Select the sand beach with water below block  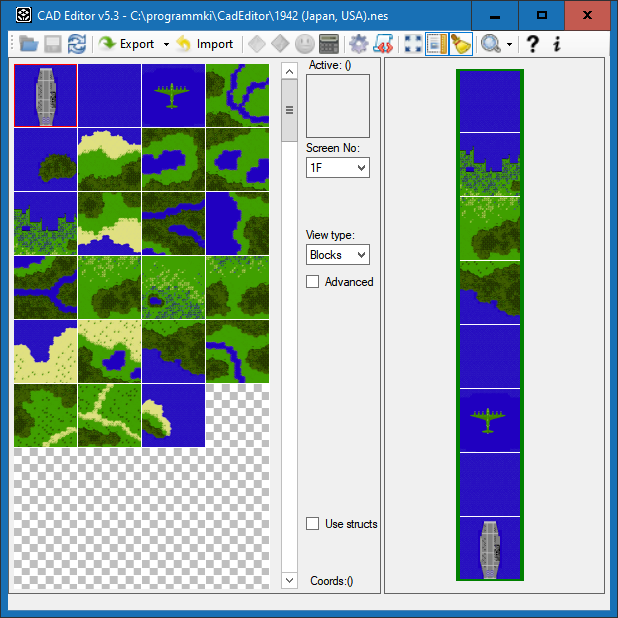(110, 223)
